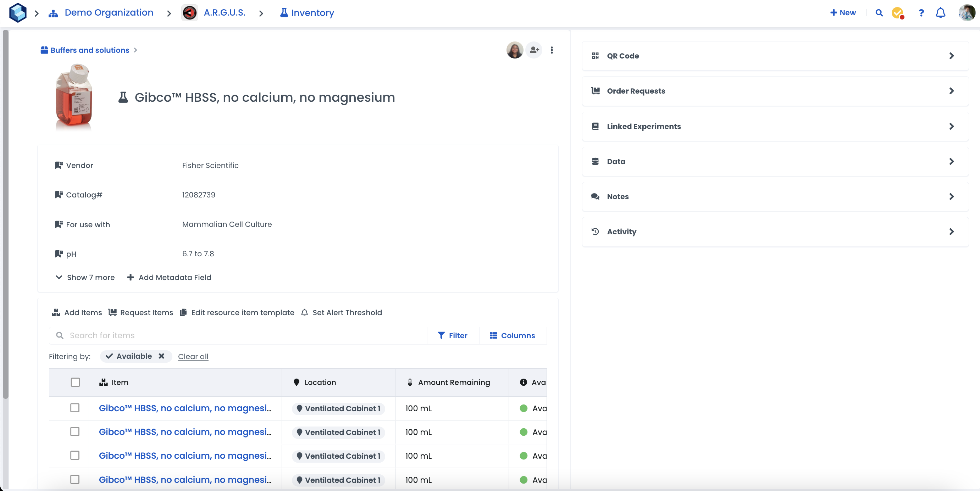Open notifications bell icon

tap(940, 13)
